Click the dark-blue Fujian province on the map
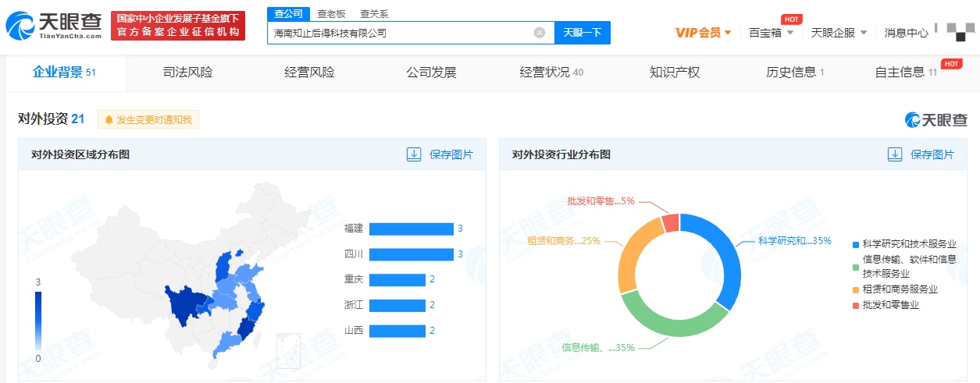This screenshot has width=980, height=383. tap(248, 328)
